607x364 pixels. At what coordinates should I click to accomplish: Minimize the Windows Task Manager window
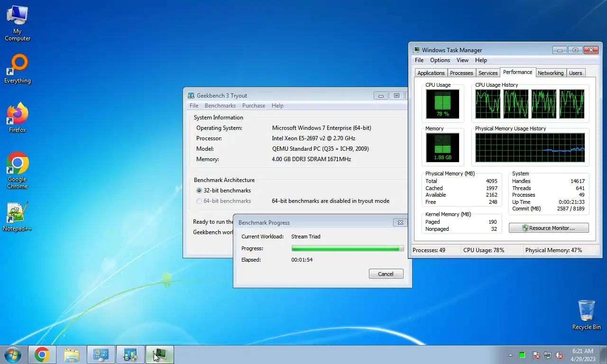pyautogui.click(x=560, y=50)
